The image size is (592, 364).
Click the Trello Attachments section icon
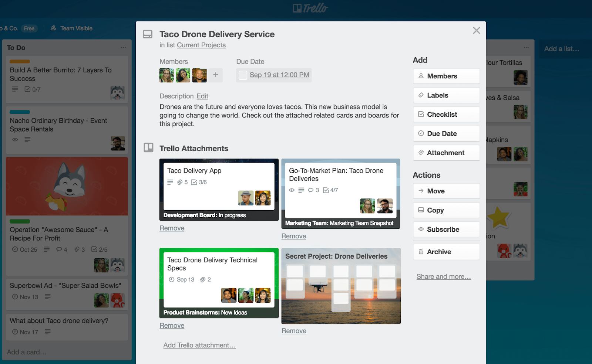point(148,148)
